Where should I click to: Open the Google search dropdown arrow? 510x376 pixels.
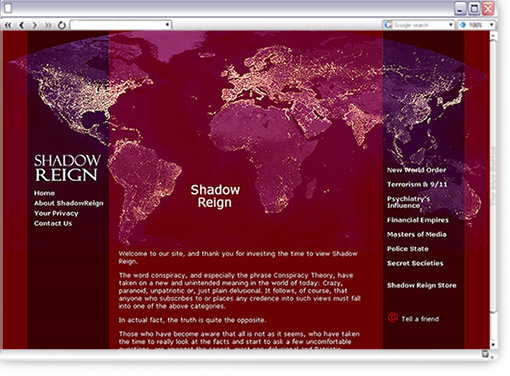point(451,25)
